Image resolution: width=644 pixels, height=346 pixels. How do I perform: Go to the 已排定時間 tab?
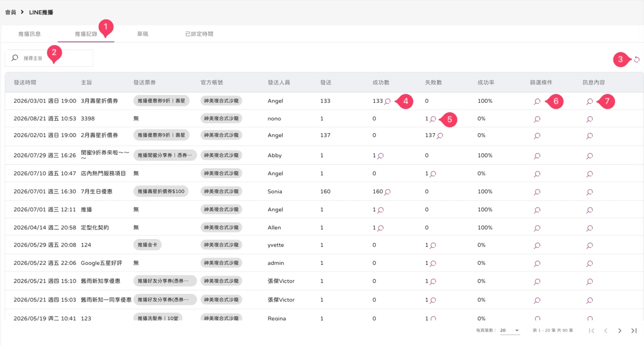pos(199,34)
